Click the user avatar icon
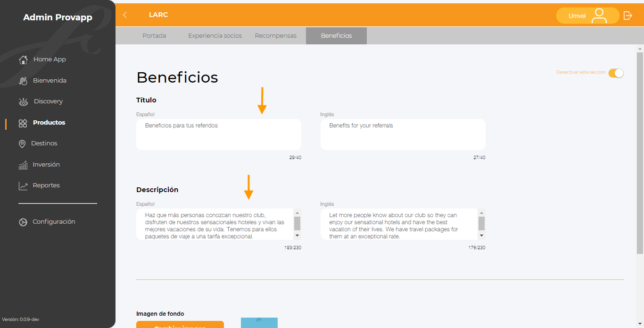 (599, 16)
